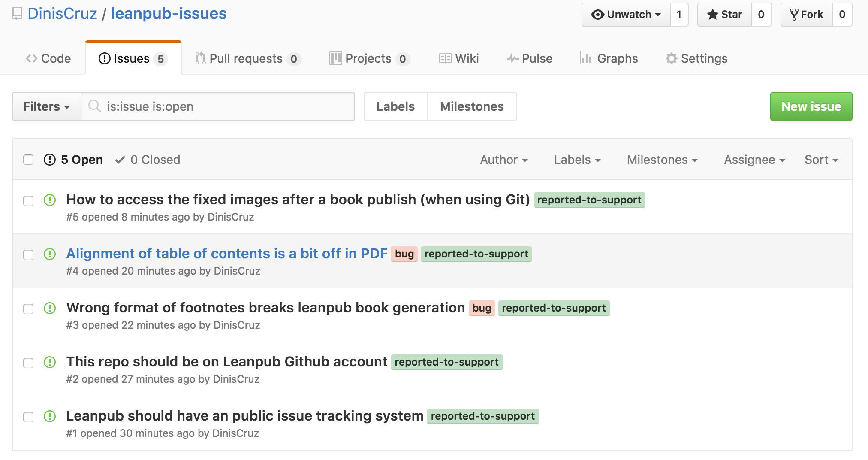Open the Sort dropdown menu
The width and height of the screenshot is (868, 460).
[821, 160]
